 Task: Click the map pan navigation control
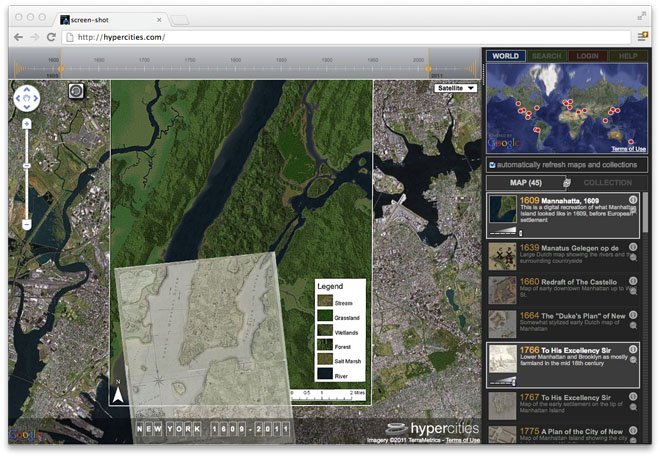27,98
